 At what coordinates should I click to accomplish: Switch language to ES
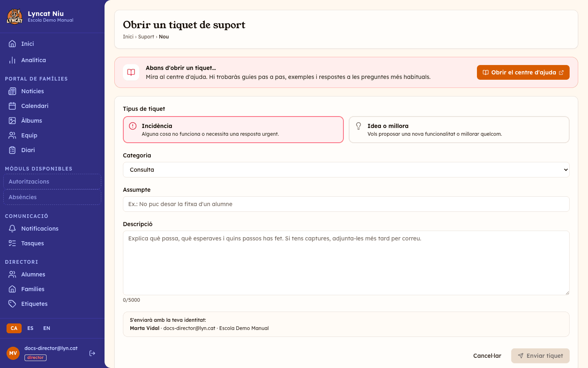(x=30, y=328)
